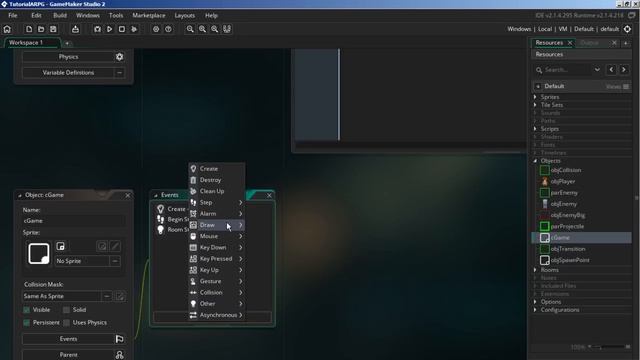
Task: Click the Parent icon in object editor
Action: click(119, 355)
